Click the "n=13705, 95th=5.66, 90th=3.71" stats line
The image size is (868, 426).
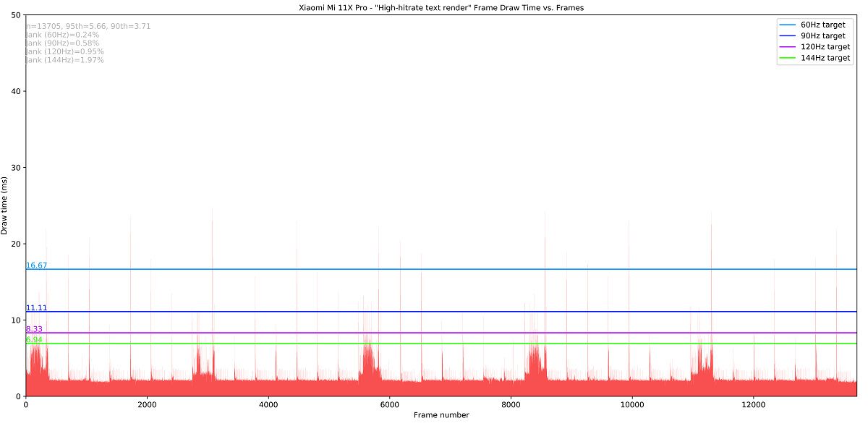[x=88, y=26]
